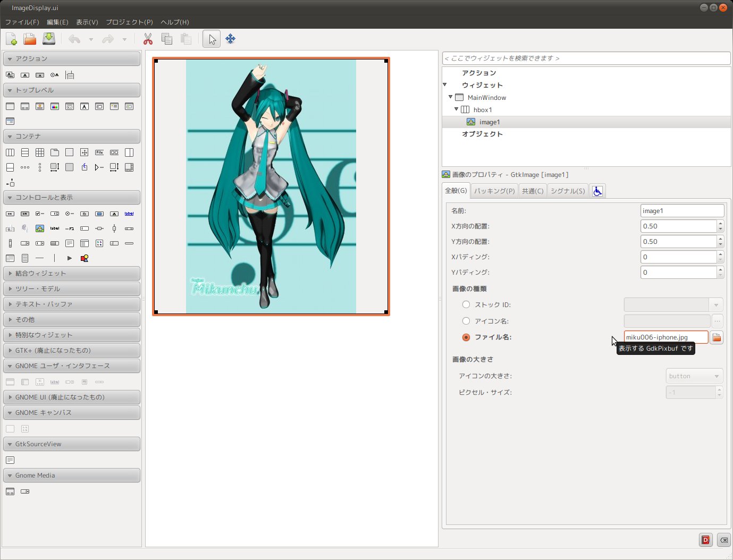Open the 表示(V) menu
The image size is (733, 560).
click(x=87, y=22)
